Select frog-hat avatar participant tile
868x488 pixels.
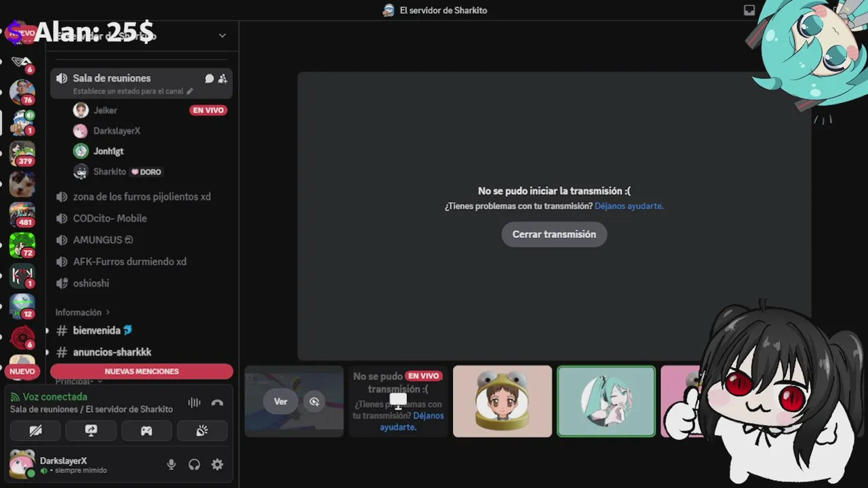(502, 401)
